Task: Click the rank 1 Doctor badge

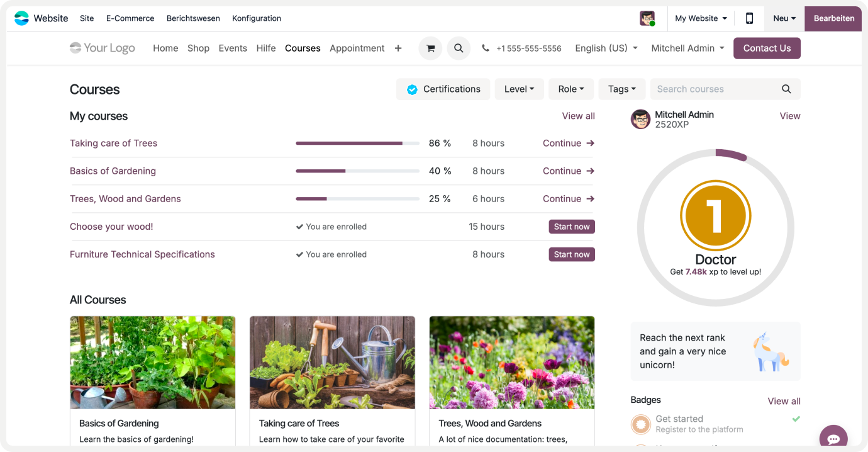Action: (716, 215)
